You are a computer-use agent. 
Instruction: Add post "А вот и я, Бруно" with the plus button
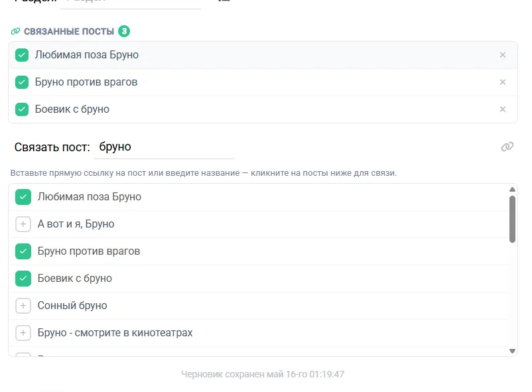click(23, 224)
